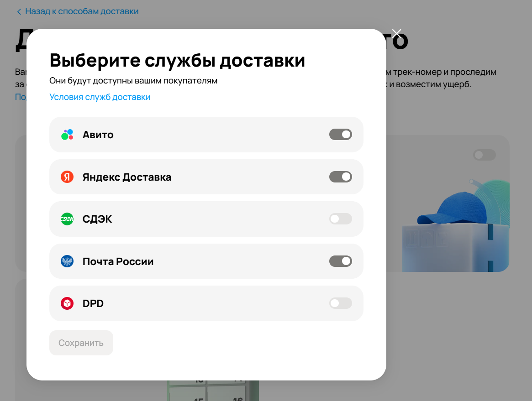Click the Почта России label text

(x=118, y=261)
